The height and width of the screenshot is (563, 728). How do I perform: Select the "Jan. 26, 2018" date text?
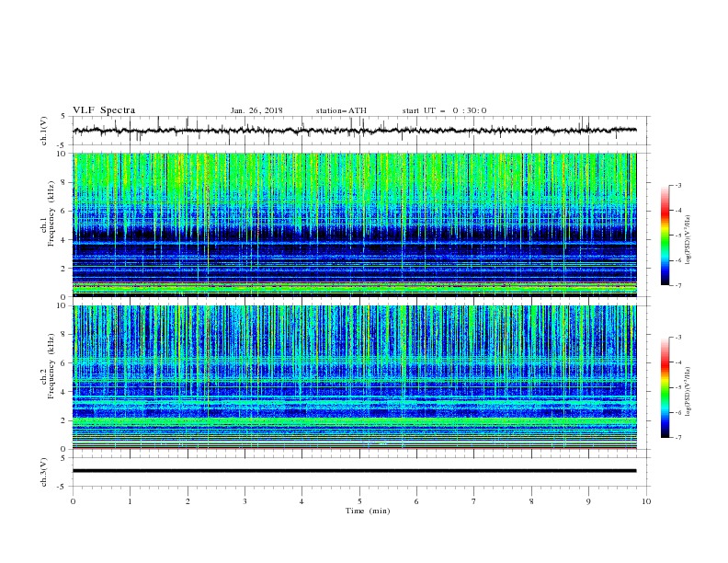[x=256, y=110]
